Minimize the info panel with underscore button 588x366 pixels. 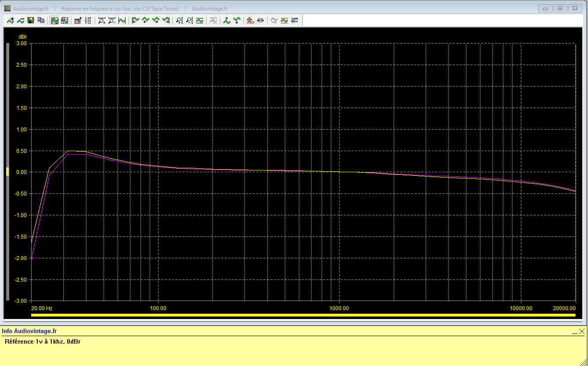(574, 331)
